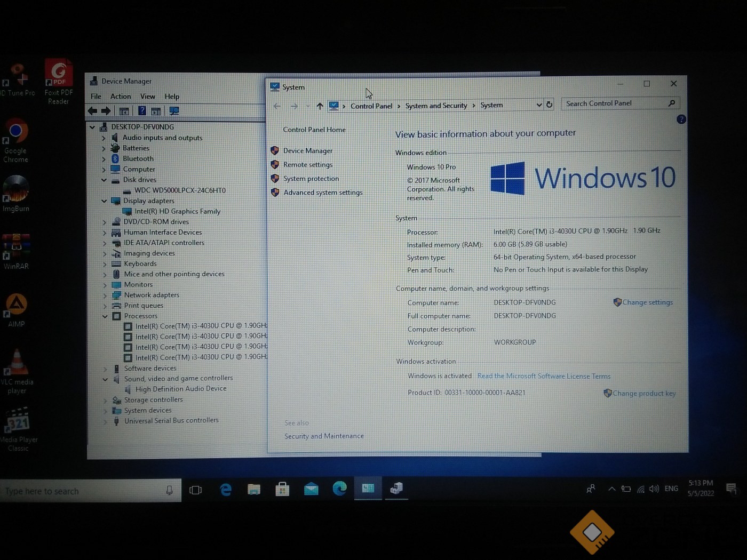Viewport: 747px width, 560px height.
Task: Collapse Sound, video and game controllers node
Action: pos(105,379)
